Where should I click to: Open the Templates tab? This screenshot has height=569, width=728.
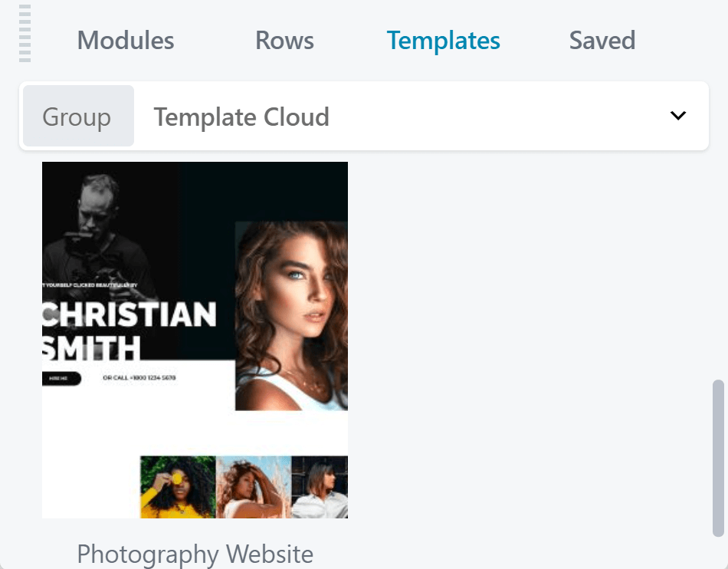click(x=443, y=40)
